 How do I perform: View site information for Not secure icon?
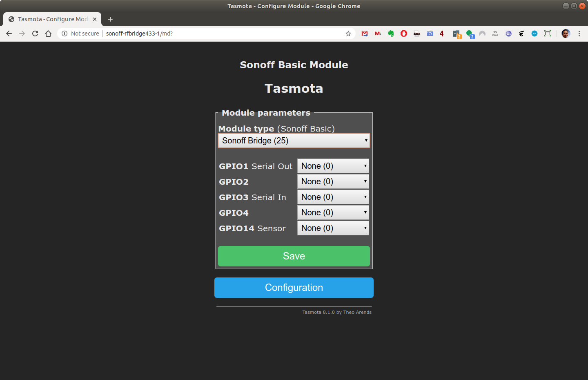[x=65, y=34]
